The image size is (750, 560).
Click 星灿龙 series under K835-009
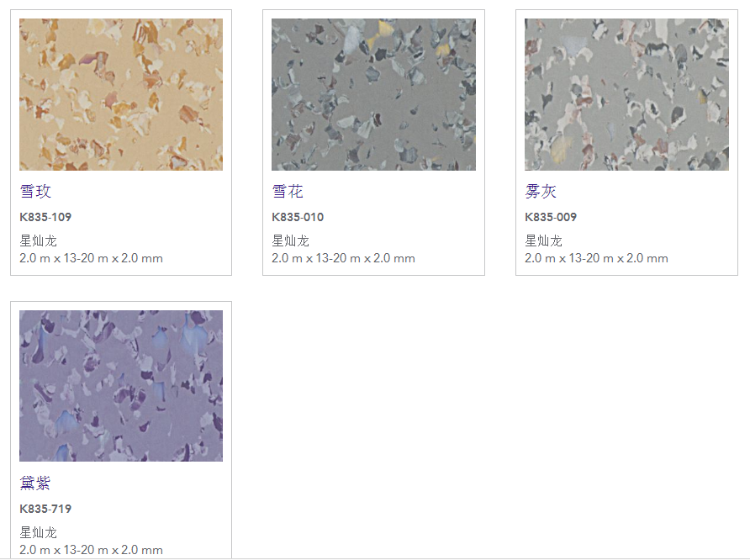[x=543, y=240]
